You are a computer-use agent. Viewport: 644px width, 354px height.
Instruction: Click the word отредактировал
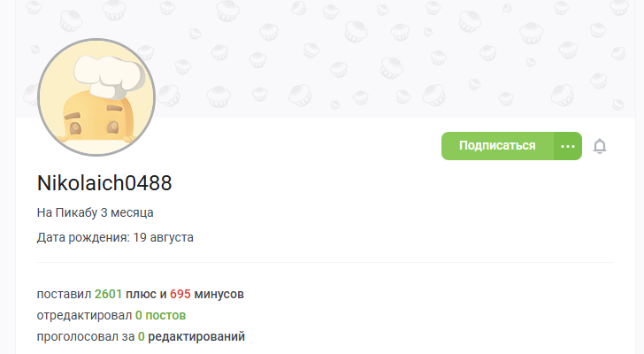(84, 315)
